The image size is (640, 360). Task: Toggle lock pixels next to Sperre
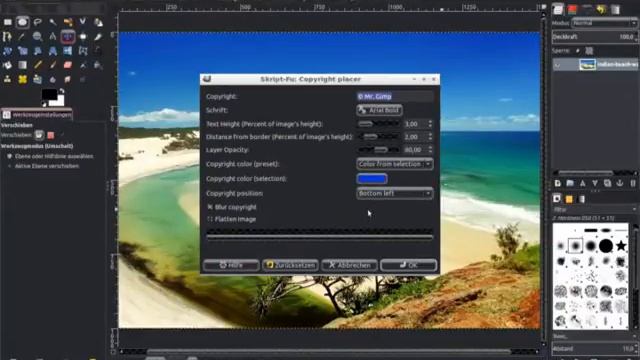578,51
